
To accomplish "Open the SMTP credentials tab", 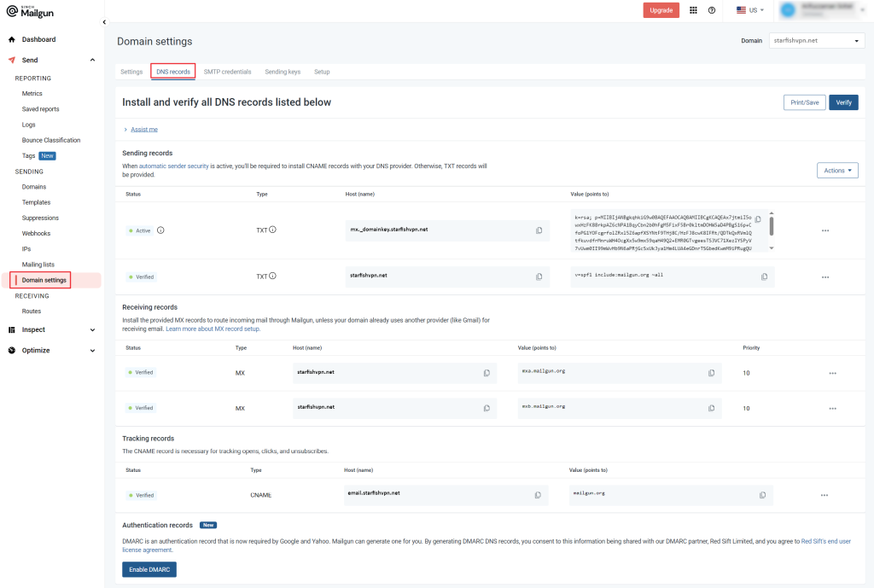I will click(227, 72).
